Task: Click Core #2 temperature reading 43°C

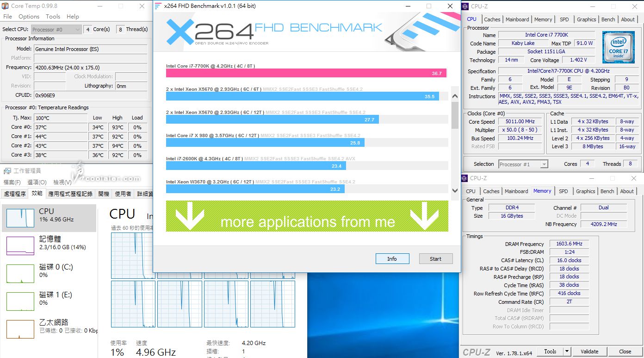Action: pyautogui.click(x=61, y=146)
